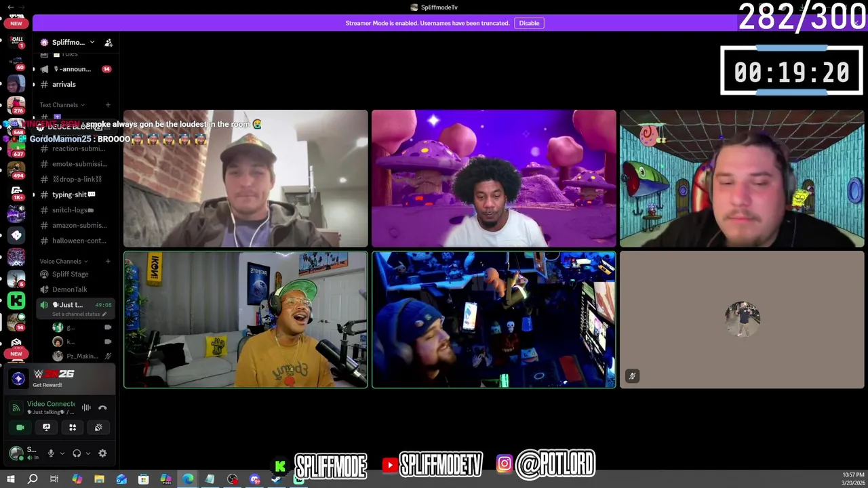Toggle microphone mute in user panel
This screenshot has height=488, width=868.
50,453
